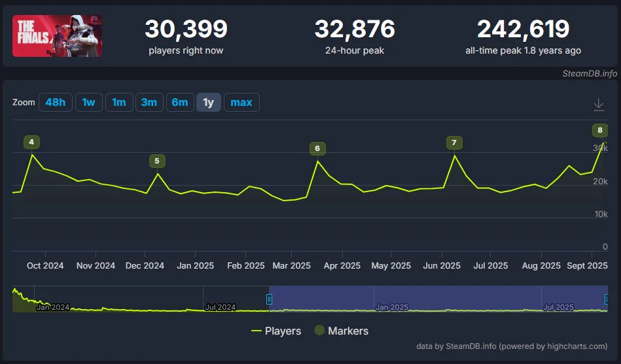Click the Dec 2024 axis label
This screenshot has height=364, width=621.
[145, 265]
